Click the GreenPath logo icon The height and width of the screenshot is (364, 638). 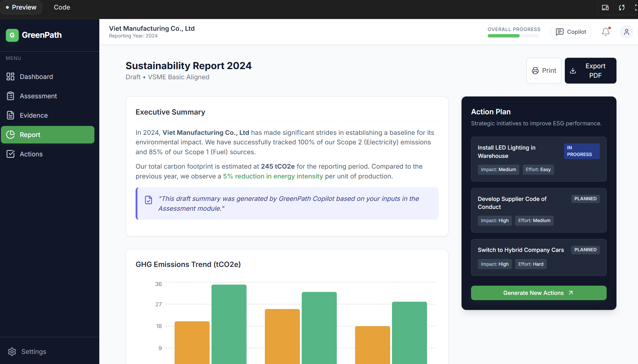click(12, 35)
